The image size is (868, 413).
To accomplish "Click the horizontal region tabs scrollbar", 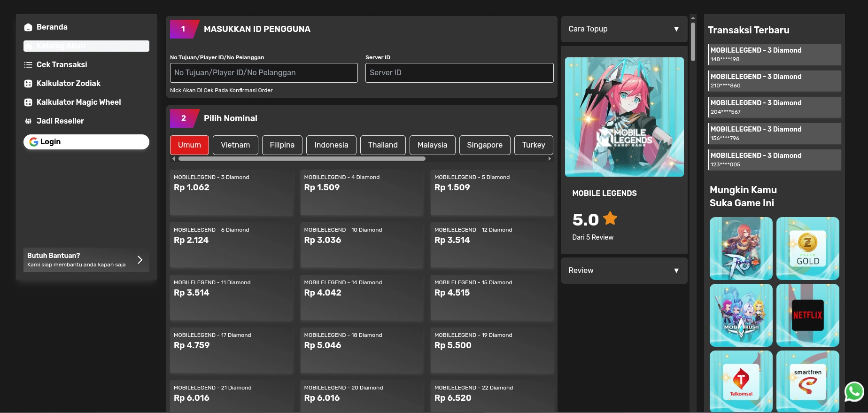I will (302, 159).
